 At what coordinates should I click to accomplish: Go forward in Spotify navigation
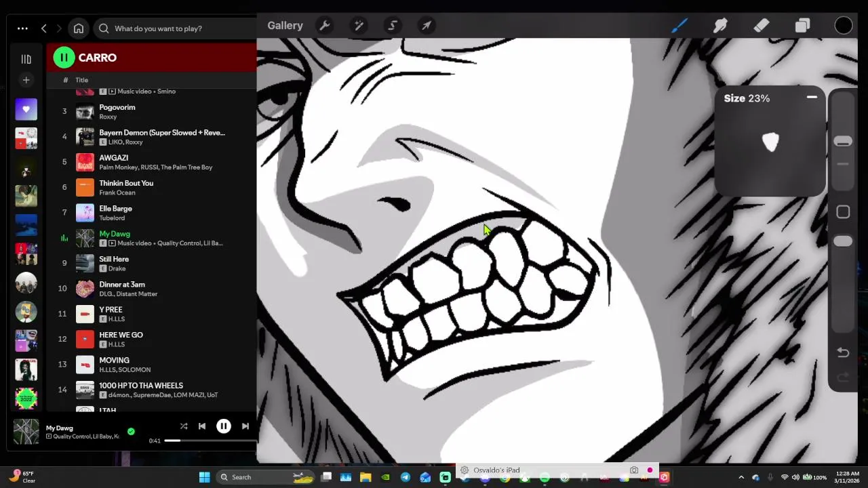point(59,28)
